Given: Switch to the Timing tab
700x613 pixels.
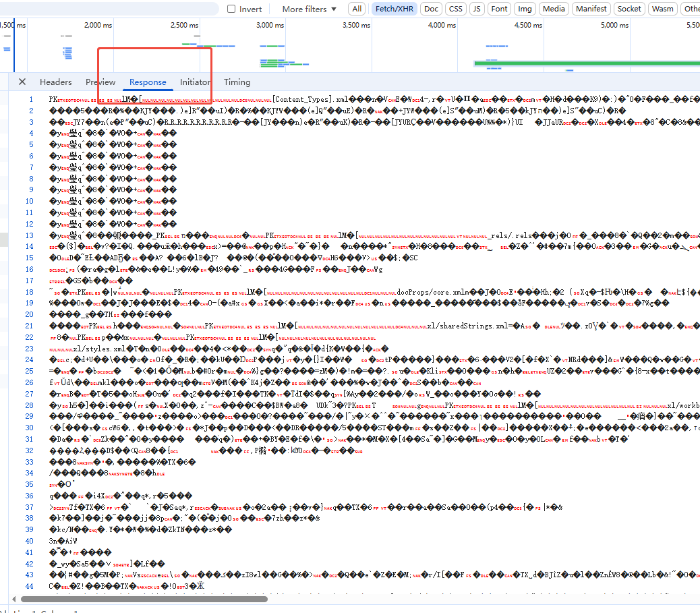Looking at the screenshot, I should click(237, 82).
